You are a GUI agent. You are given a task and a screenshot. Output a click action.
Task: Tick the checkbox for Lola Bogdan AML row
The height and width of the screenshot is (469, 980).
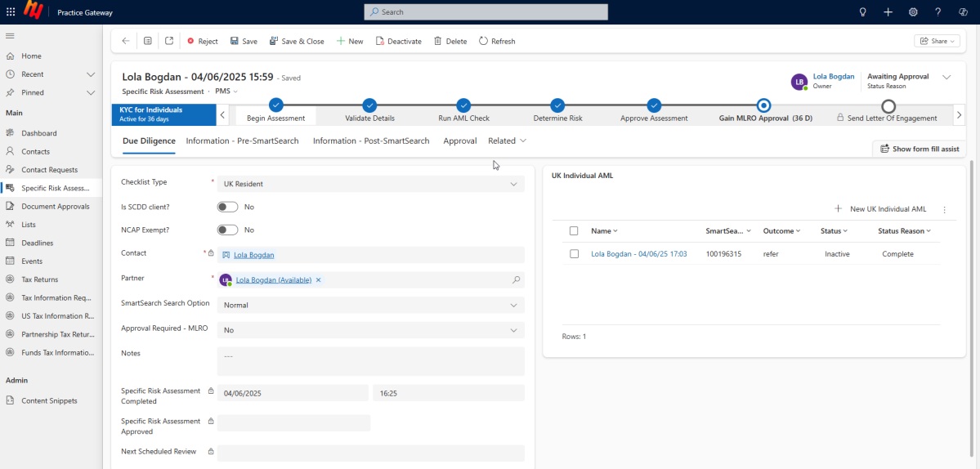(x=574, y=254)
